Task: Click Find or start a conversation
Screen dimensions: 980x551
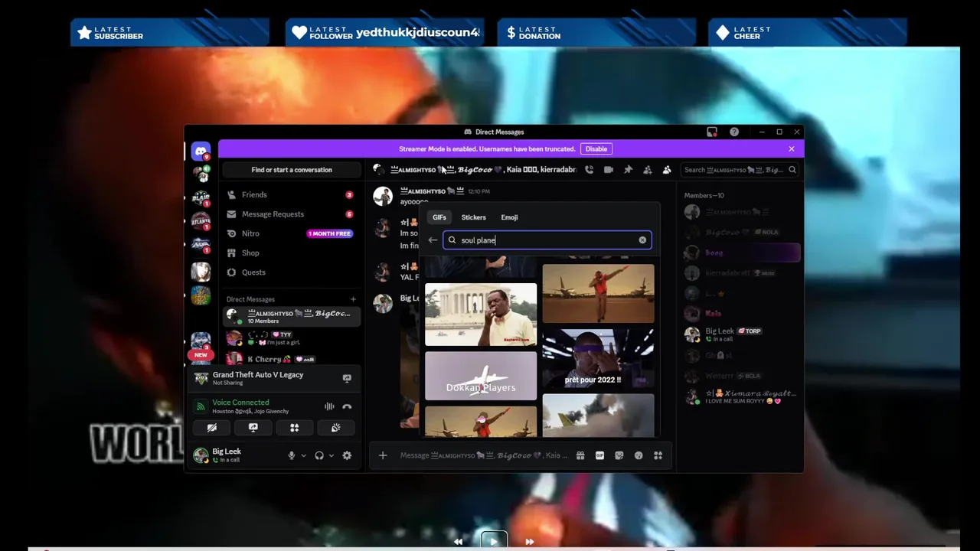Action: 292,170
